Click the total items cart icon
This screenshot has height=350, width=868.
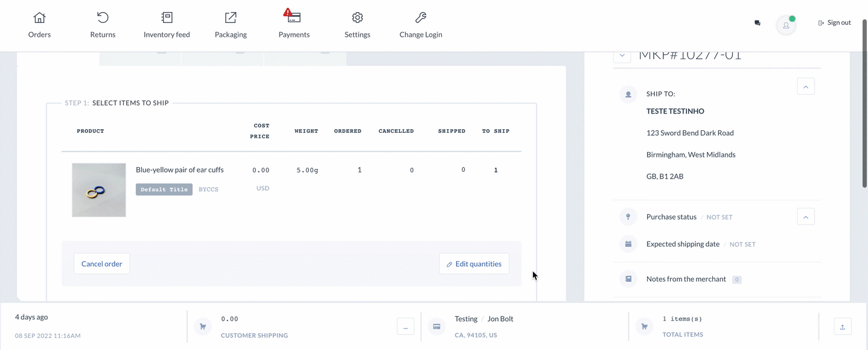pos(644,326)
